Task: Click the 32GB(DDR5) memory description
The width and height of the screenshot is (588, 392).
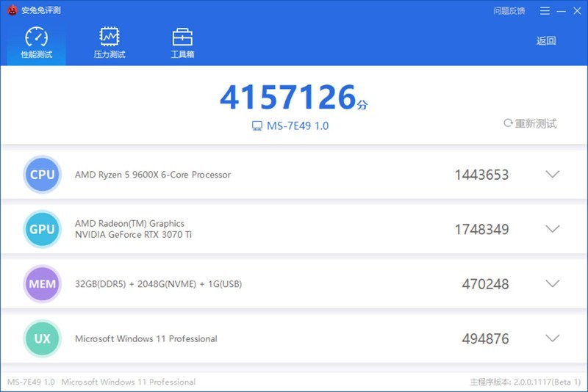Action: (x=158, y=284)
